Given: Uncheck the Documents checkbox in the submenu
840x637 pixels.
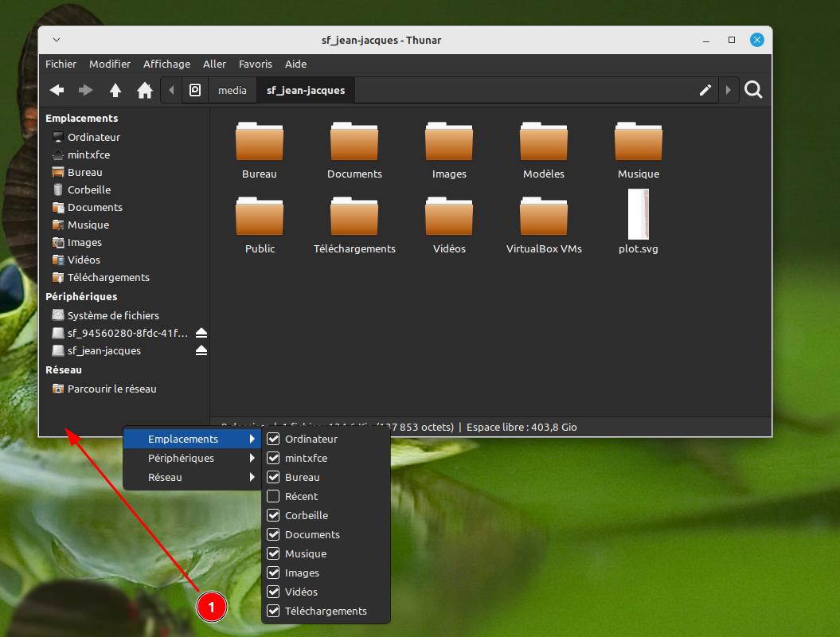Looking at the screenshot, I should tap(273, 534).
